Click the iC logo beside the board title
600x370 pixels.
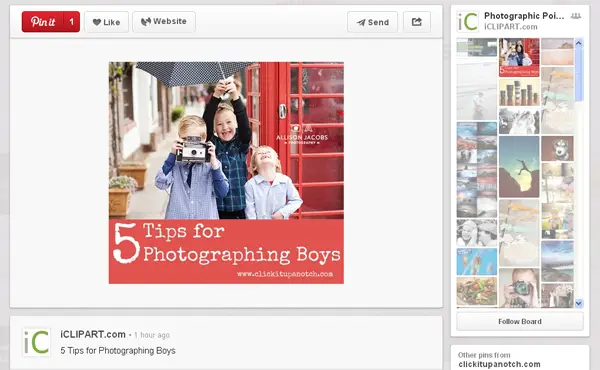pyautogui.click(x=468, y=21)
